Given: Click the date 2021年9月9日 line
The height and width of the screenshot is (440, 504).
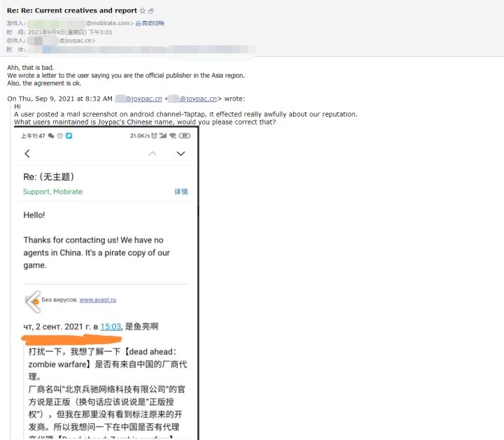Looking at the screenshot, I should pos(70,32).
